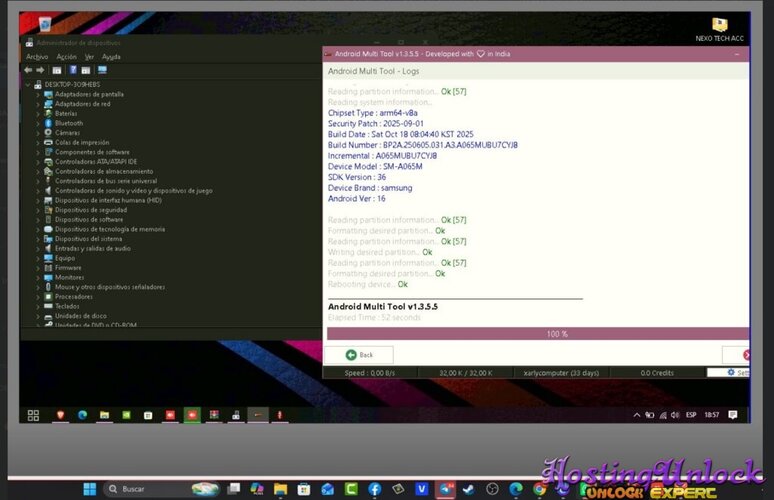774x500 pixels.
Task: Open Brave browser on the remote taskbar
Action: 61,416
